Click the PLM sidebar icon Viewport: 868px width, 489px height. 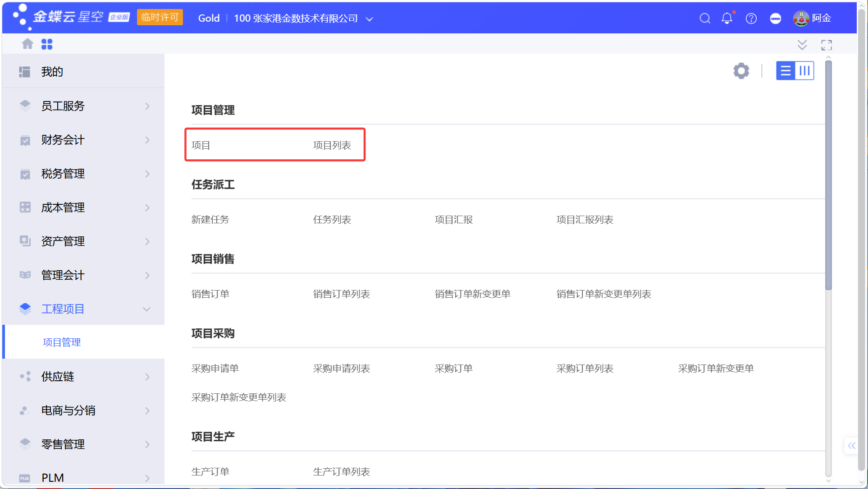25,478
